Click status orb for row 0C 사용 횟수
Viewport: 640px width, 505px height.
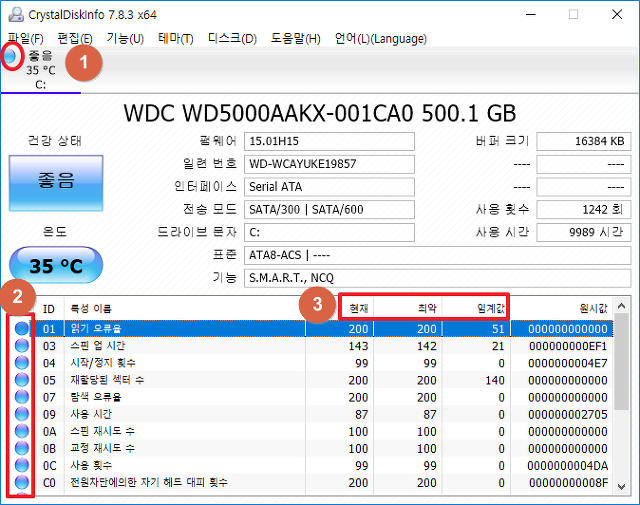(x=22, y=466)
